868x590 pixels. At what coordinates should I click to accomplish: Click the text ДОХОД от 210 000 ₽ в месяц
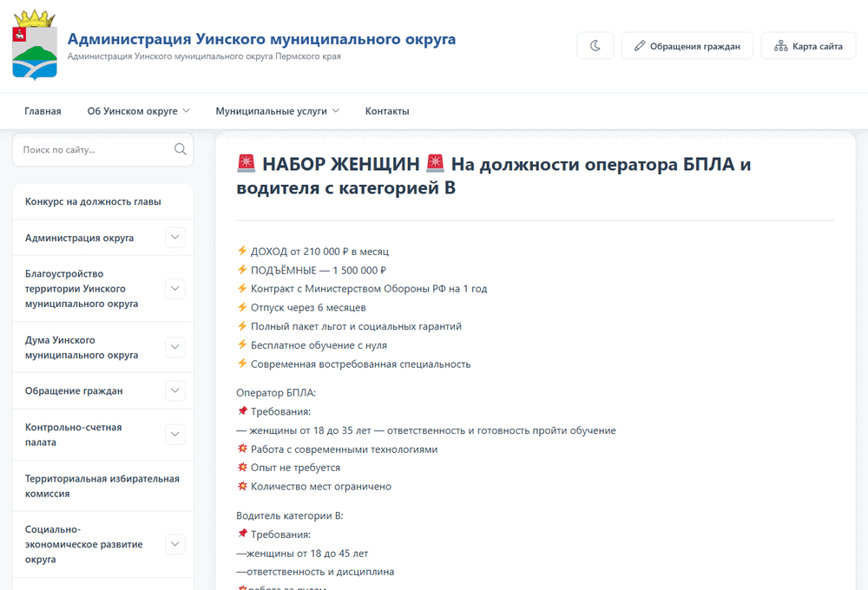(319, 252)
